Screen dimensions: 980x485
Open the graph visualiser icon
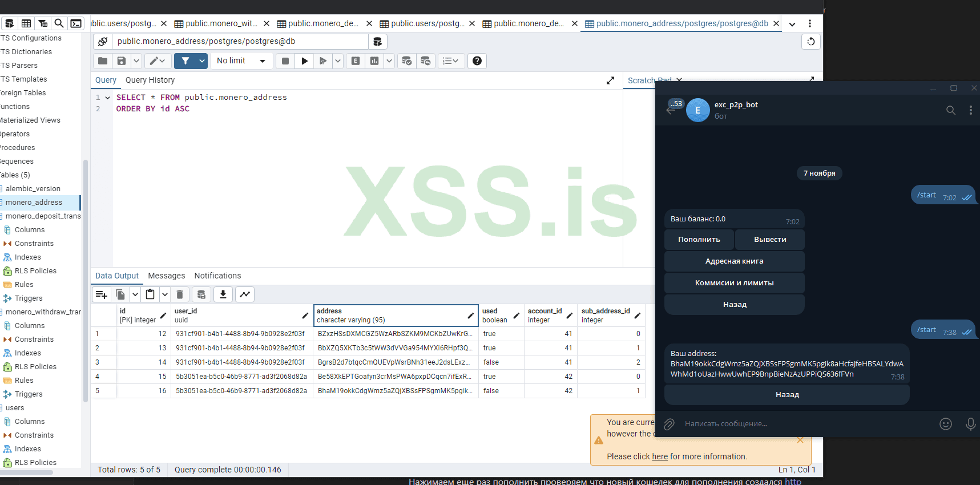245,294
